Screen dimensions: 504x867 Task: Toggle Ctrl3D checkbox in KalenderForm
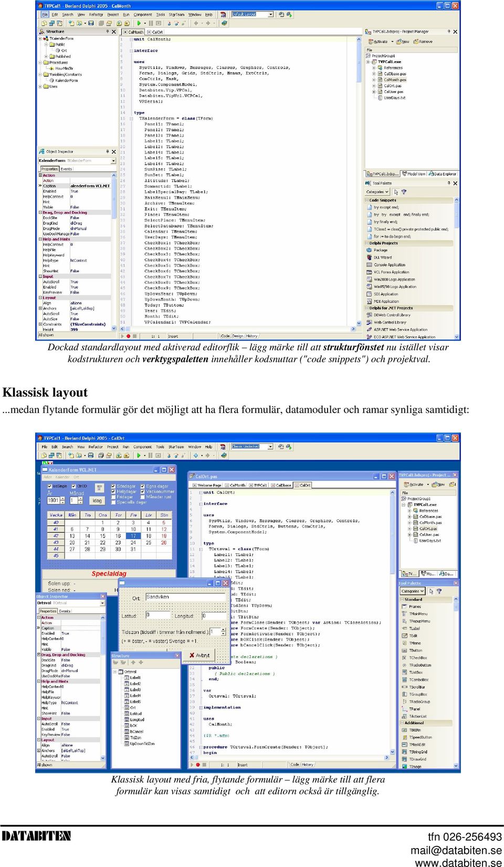[74, 487]
